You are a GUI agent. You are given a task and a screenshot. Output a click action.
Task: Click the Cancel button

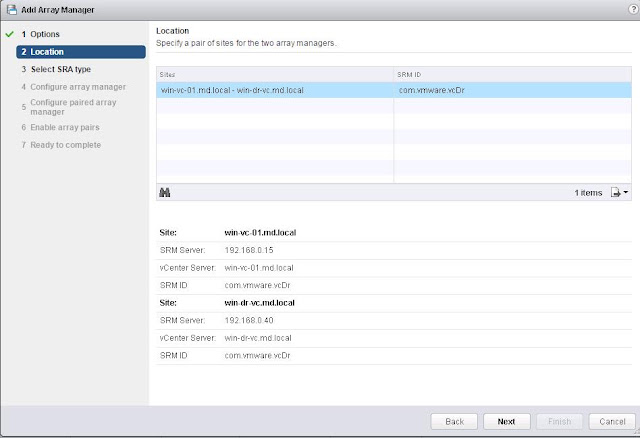[612, 421]
